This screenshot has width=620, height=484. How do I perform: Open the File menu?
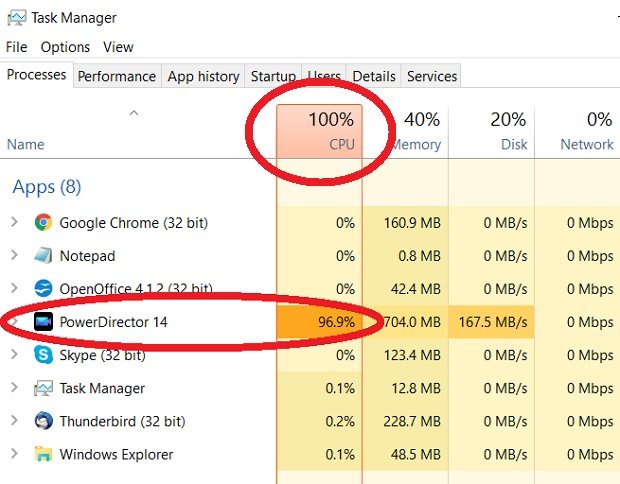click(17, 47)
